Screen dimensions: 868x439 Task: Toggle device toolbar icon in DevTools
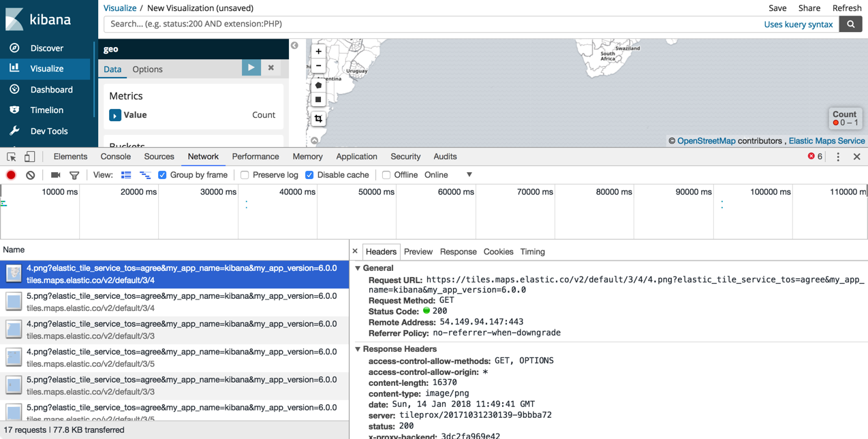pyautogui.click(x=29, y=157)
